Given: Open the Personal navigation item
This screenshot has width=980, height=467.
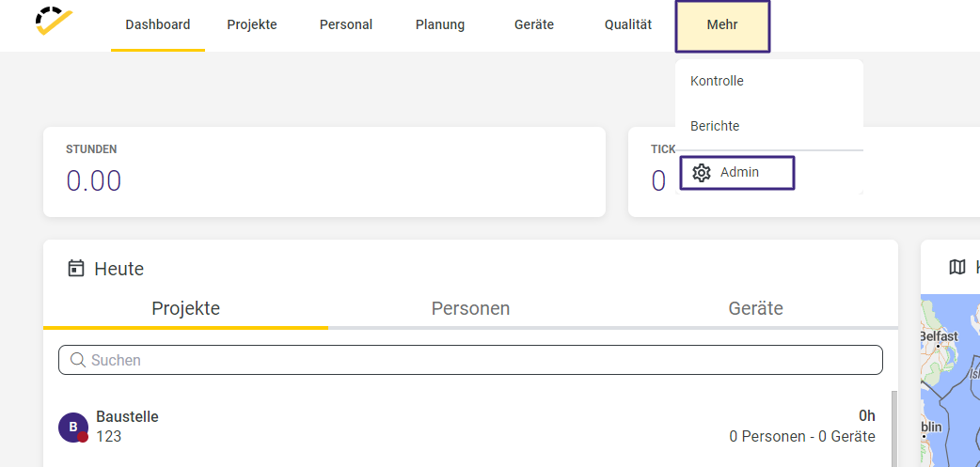Looking at the screenshot, I should tap(345, 25).
